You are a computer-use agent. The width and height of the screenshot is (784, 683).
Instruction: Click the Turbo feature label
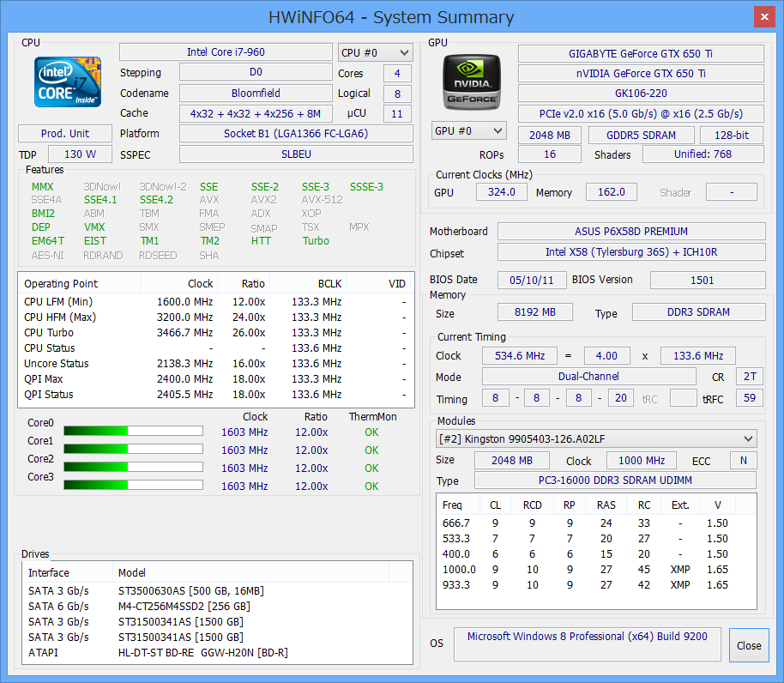[x=316, y=241]
